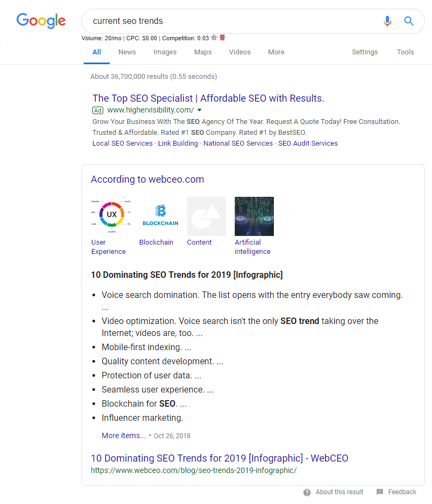Open the More search menu
Screen dimensions: 432x504
tap(276, 52)
